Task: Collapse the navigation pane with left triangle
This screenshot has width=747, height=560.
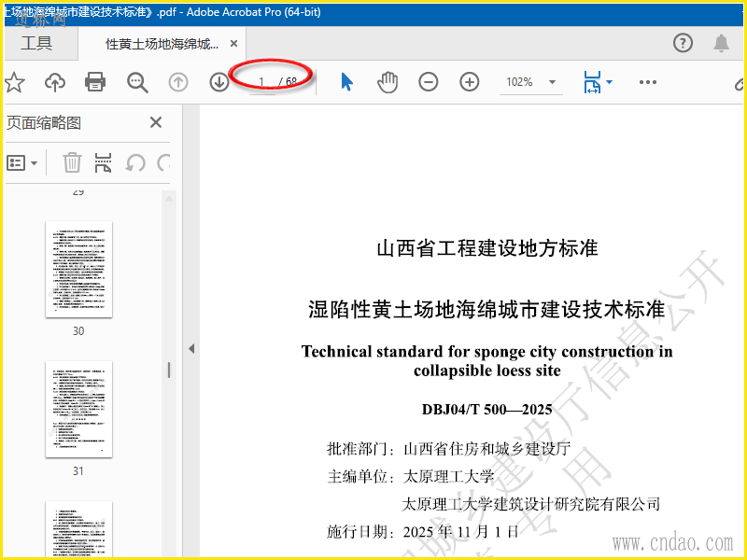Action: tap(191, 348)
